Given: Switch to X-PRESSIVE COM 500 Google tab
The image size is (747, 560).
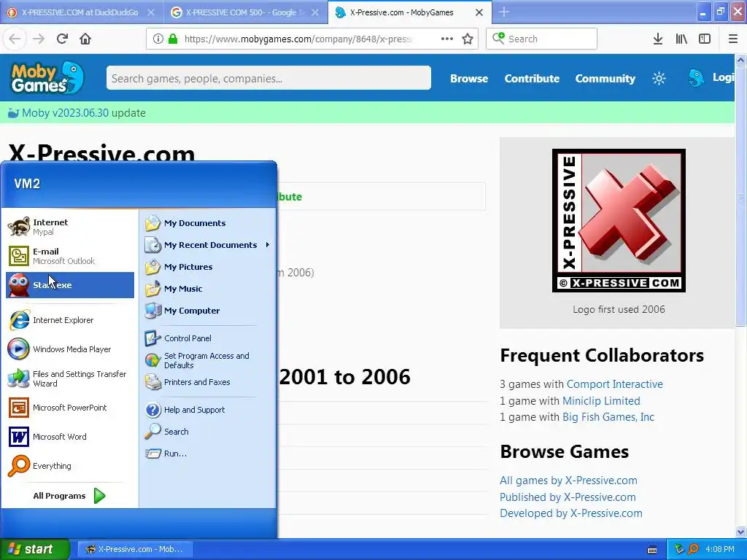Looking at the screenshot, I should [245, 12].
